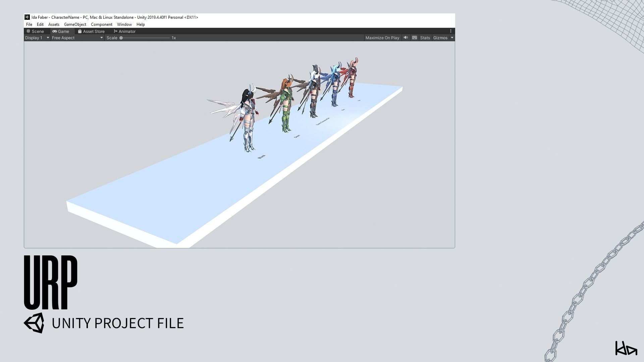Open the GameObject menu

coord(75,24)
